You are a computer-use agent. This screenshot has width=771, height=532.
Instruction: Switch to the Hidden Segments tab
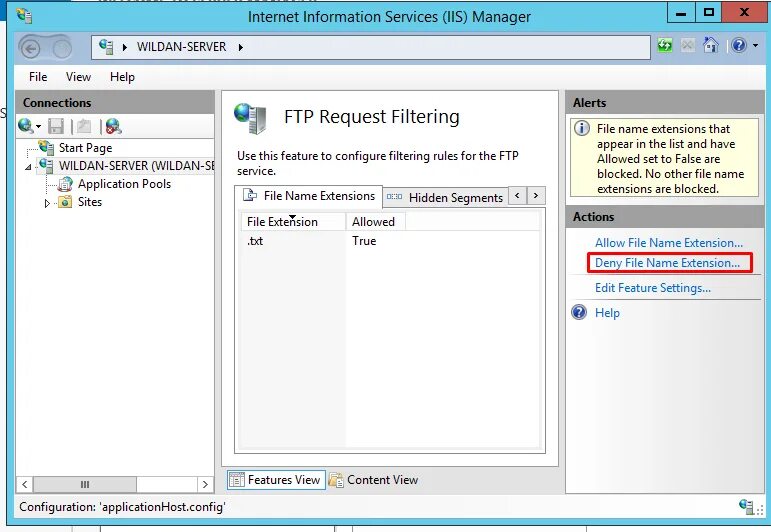445,197
